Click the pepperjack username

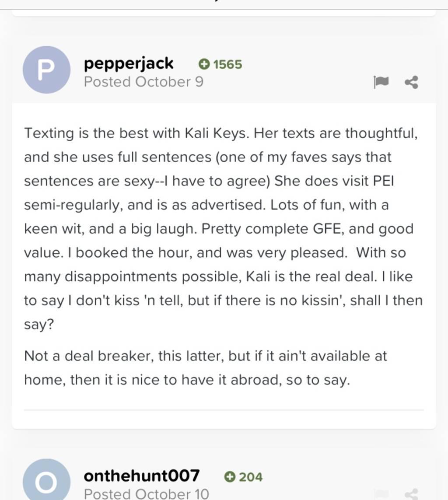pos(129,63)
